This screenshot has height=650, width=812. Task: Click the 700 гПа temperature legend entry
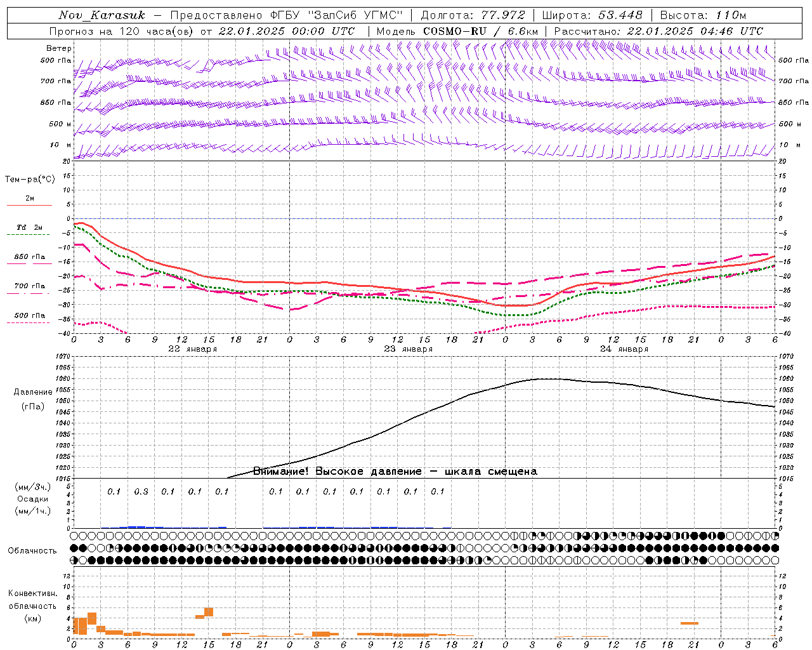(30, 286)
